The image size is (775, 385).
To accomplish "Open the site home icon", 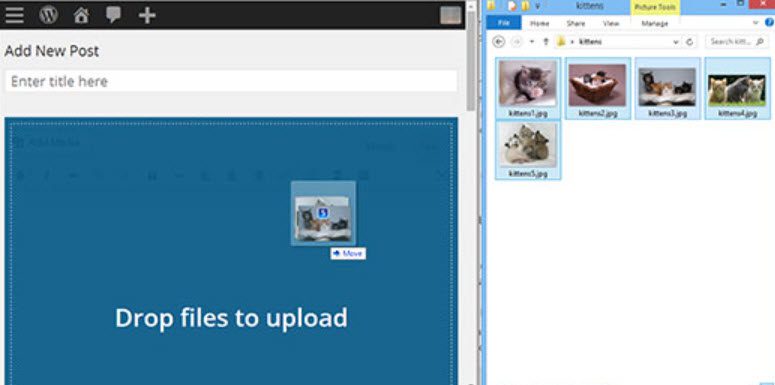I will pyautogui.click(x=81, y=15).
